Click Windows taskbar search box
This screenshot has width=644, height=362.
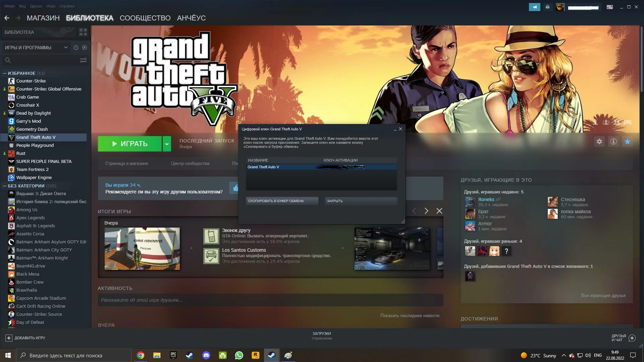click(x=74, y=355)
